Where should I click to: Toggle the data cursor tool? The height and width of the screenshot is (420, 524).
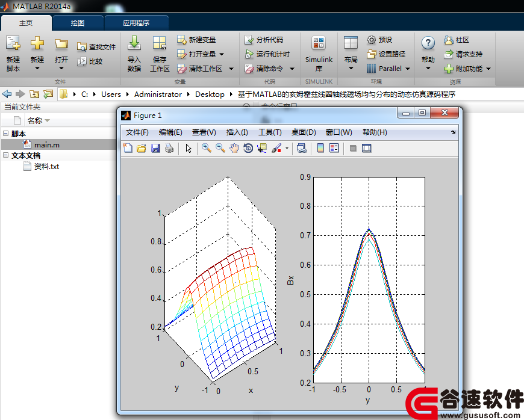261,148
